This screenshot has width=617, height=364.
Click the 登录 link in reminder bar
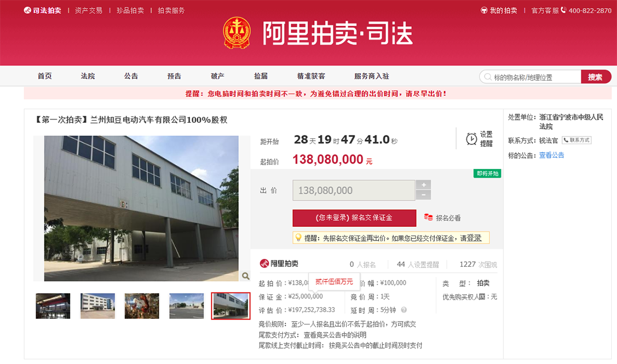click(x=474, y=238)
